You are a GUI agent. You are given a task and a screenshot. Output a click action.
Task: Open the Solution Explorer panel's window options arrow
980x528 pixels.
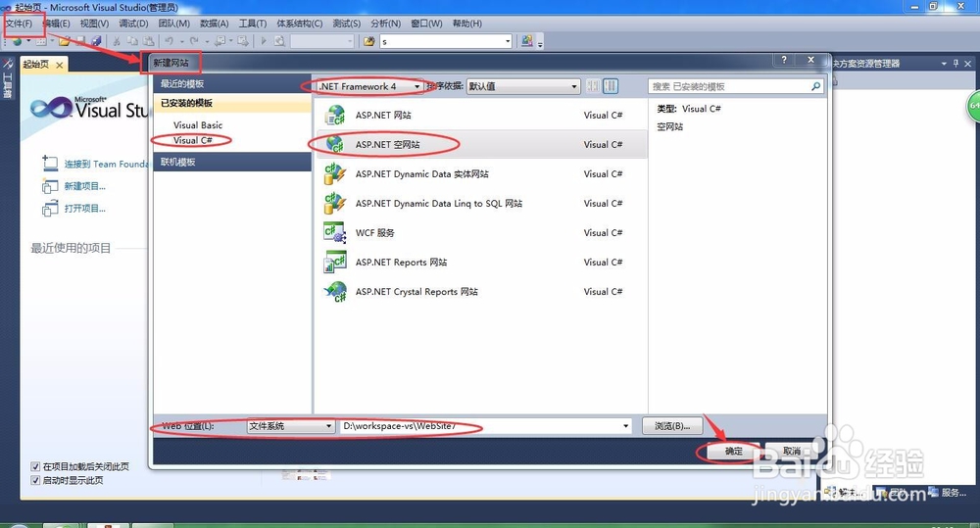[944, 64]
